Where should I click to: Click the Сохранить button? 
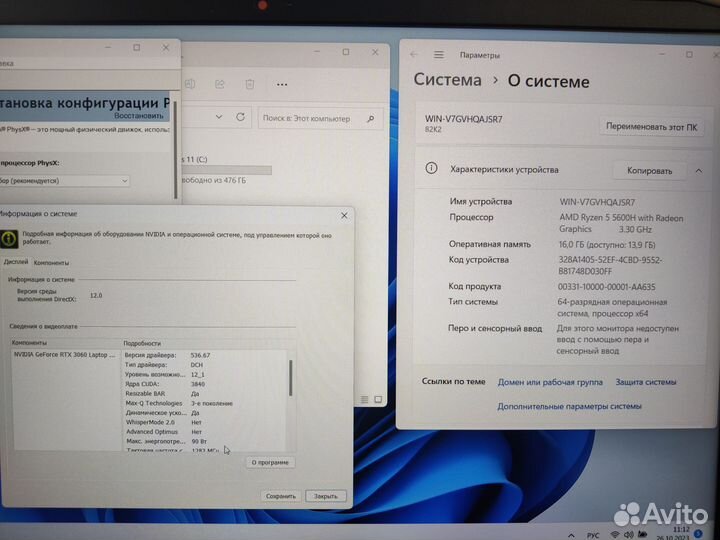(281, 496)
